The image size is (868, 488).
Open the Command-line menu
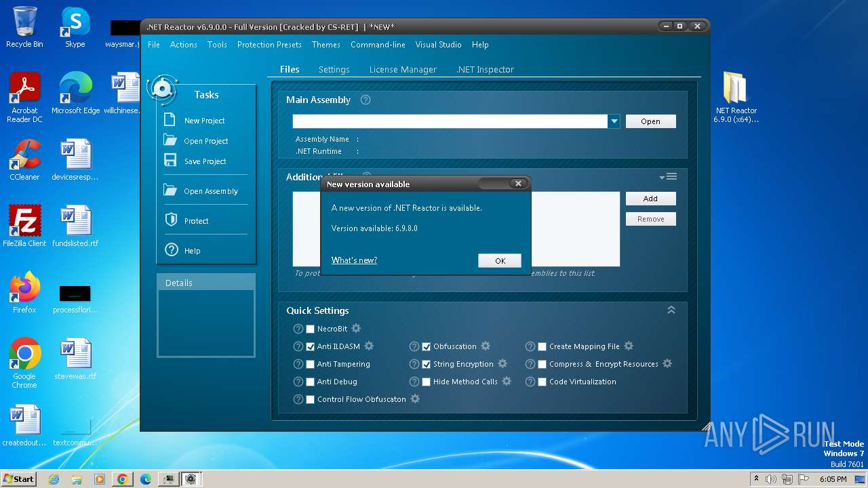(x=378, y=45)
